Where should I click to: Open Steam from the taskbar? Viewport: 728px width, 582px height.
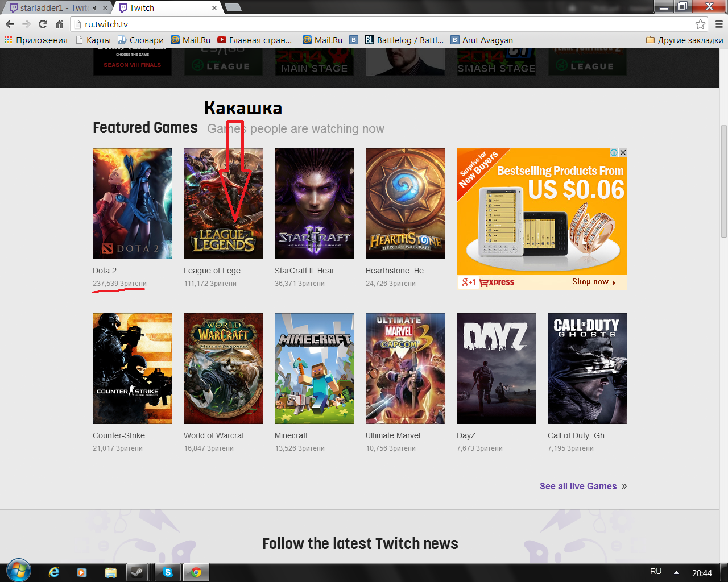[x=137, y=572]
